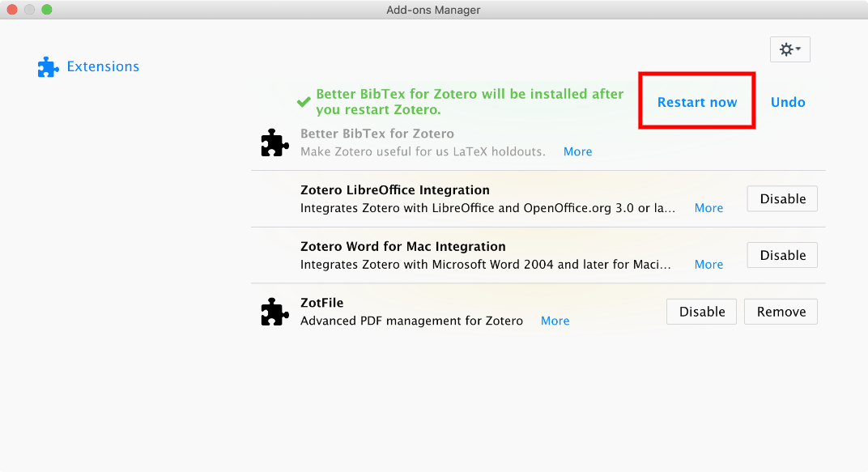Remove the ZotFile extension
This screenshot has width=868, height=472.
point(781,312)
